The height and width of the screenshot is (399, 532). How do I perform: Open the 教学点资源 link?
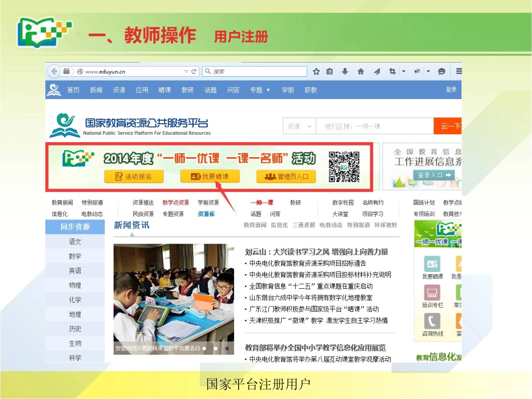pyautogui.click(x=176, y=203)
